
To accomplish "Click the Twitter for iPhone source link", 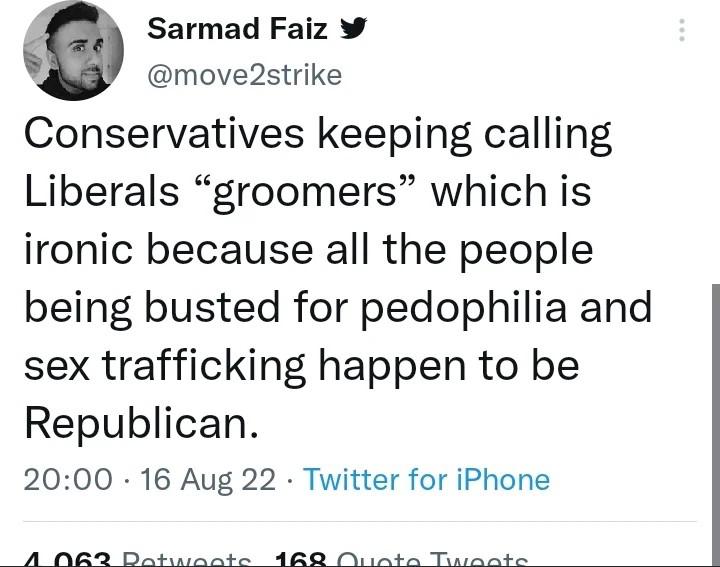I will pyautogui.click(x=426, y=480).
